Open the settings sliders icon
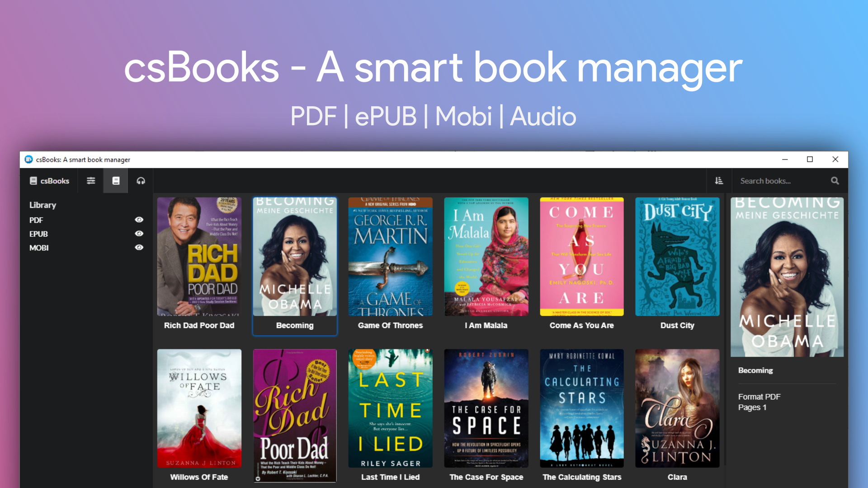 pyautogui.click(x=91, y=181)
